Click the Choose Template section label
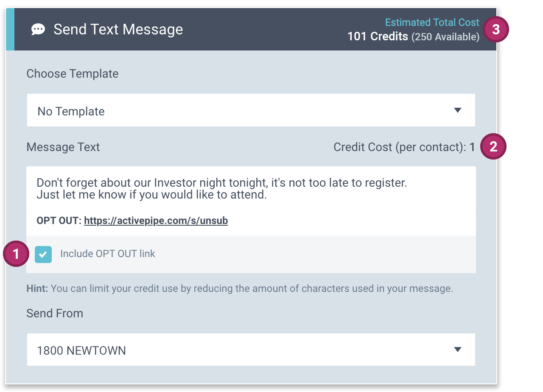543x392 pixels. click(x=72, y=73)
